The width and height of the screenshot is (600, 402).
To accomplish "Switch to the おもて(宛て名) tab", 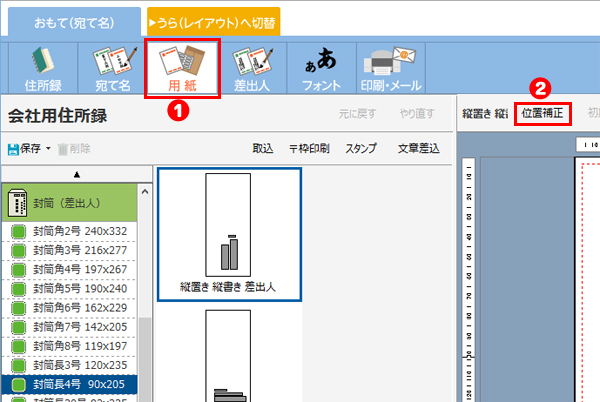I will click(x=74, y=23).
